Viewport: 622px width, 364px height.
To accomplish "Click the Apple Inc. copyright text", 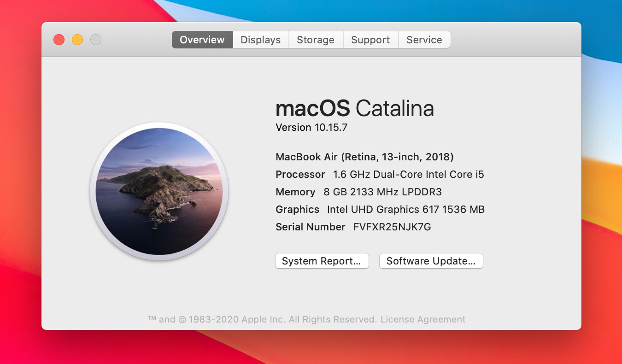I will coord(263,319).
